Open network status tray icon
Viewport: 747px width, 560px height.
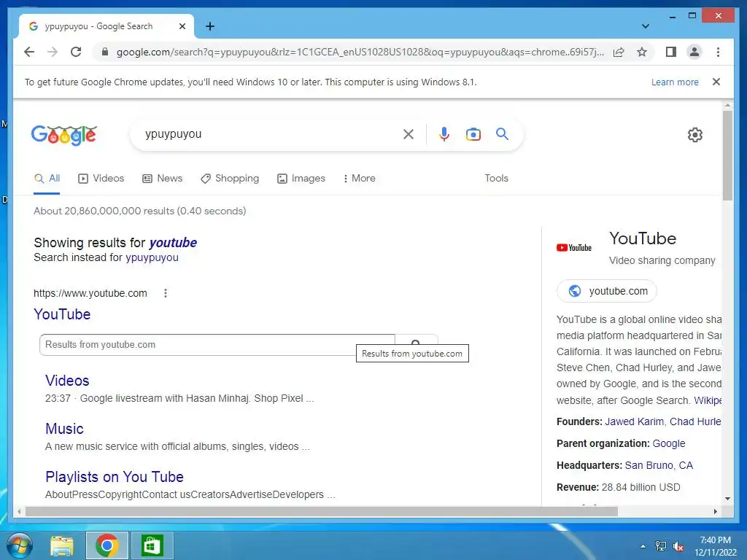(661, 546)
